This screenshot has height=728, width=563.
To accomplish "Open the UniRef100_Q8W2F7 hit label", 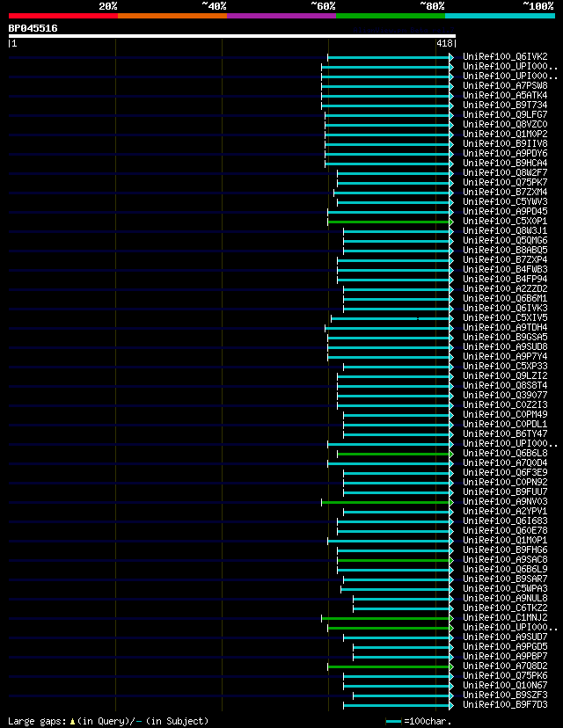I will point(506,172).
